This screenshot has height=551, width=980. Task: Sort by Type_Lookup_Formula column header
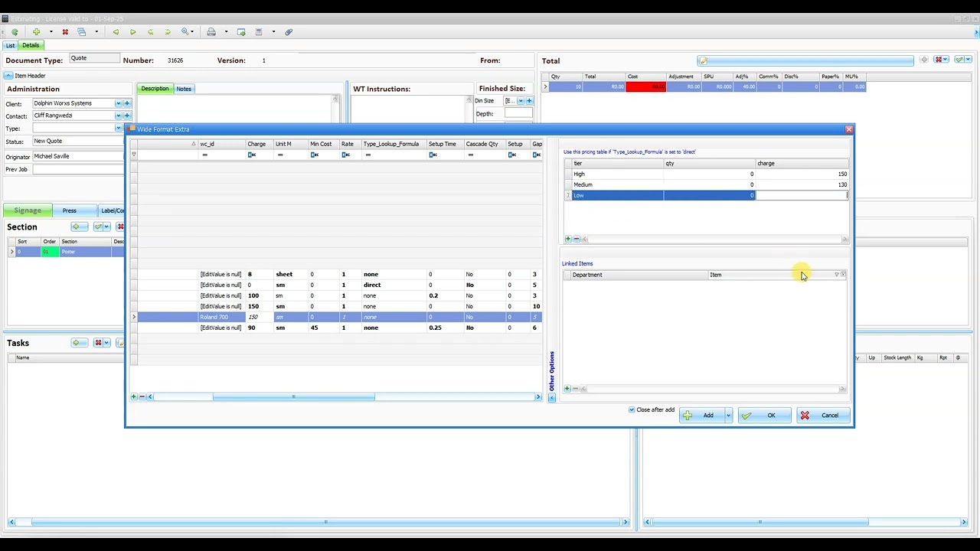pyautogui.click(x=393, y=144)
